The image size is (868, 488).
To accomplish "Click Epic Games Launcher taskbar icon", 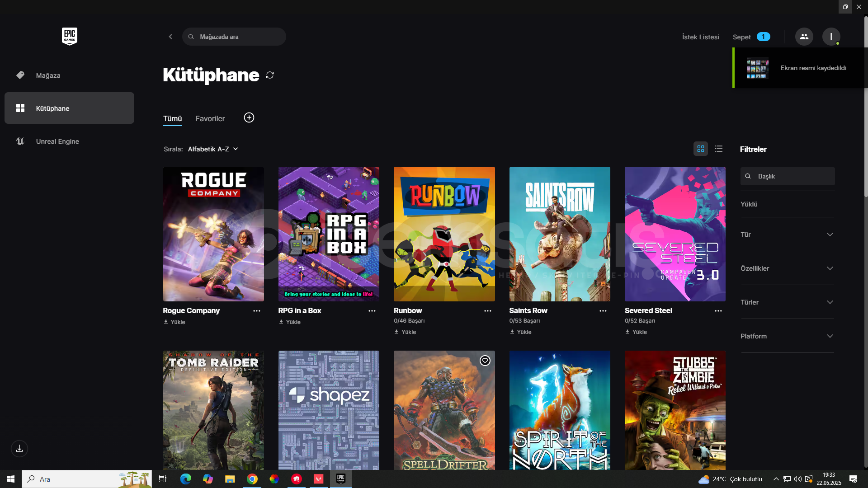I will click(x=341, y=479).
